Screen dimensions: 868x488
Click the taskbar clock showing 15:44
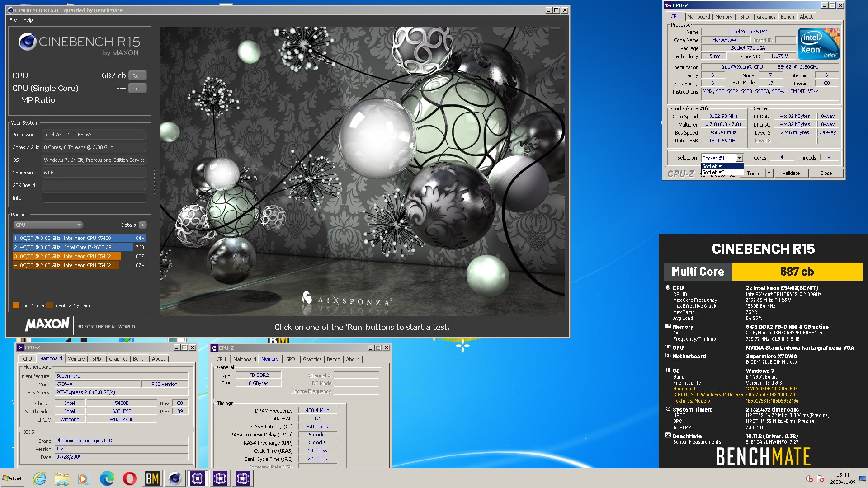click(843, 479)
